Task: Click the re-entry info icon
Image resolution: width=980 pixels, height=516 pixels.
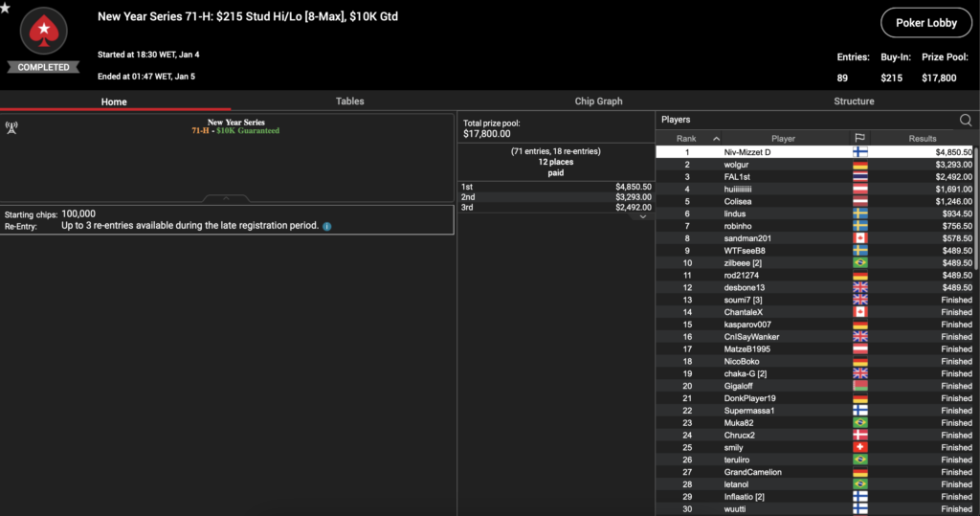Action: point(327,227)
